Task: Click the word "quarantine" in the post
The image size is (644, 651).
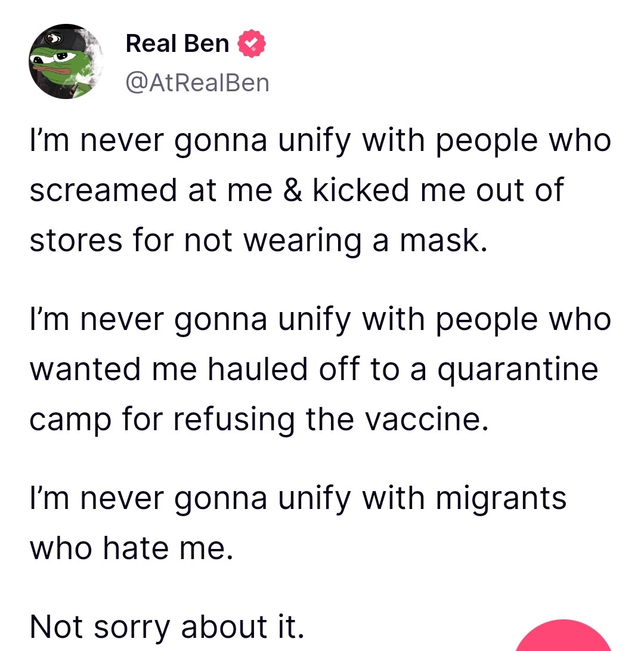Action: (x=518, y=369)
